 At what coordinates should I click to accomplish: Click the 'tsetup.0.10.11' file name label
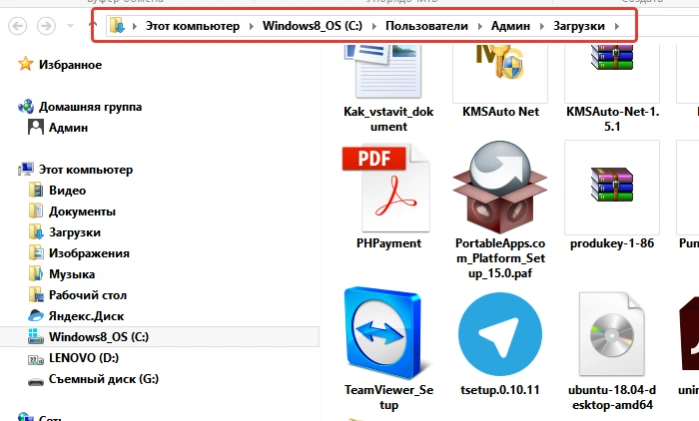pyautogui.click(x=500, y=390)
